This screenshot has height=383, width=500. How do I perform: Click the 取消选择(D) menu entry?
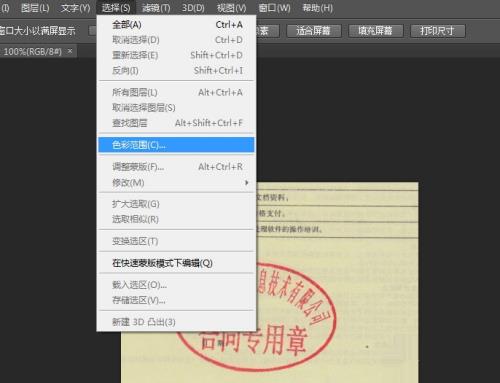pyautogui.click(x=176, y=40)
